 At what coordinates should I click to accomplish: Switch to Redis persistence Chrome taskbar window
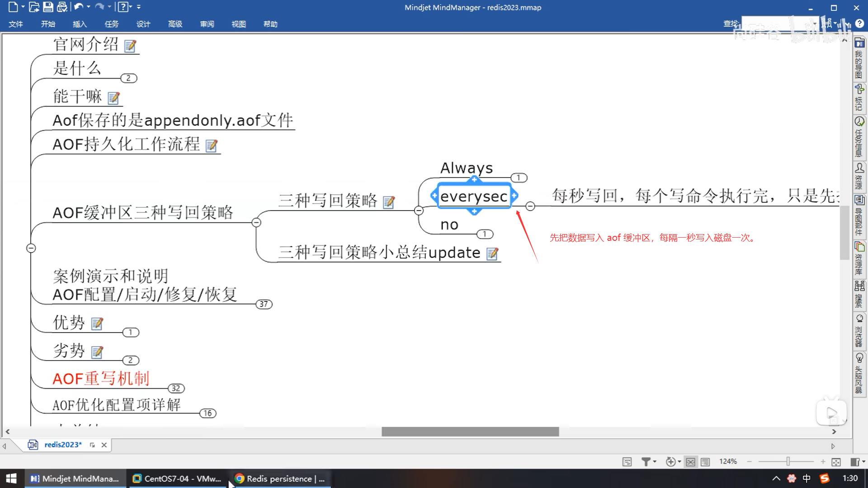(x=281, y=479)
